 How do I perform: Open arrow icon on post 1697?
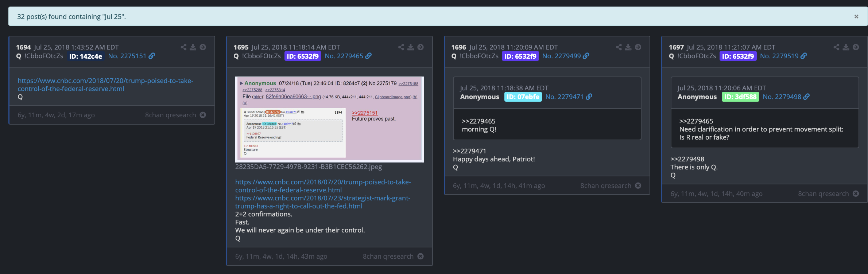click(856, 47)
